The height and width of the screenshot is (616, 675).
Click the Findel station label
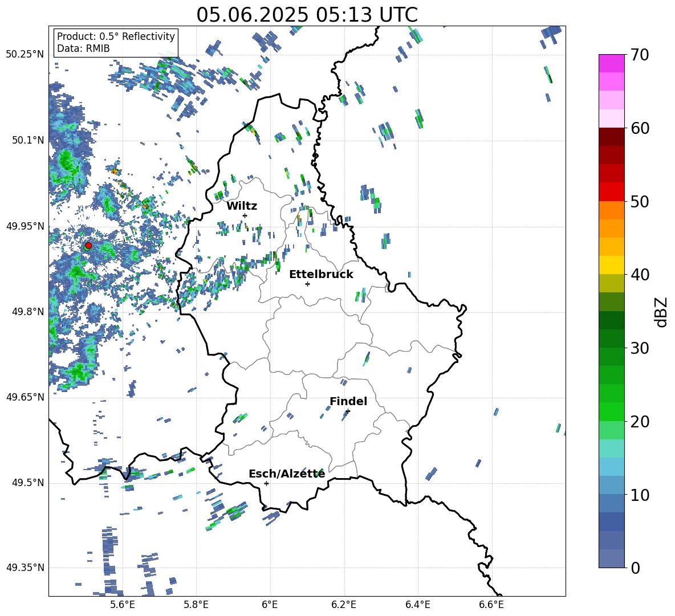click(x=348, y=401)
